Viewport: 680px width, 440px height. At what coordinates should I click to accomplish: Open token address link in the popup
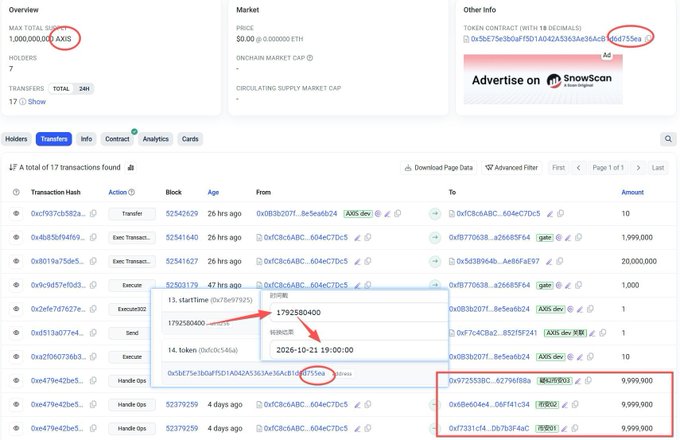pos(246,373)
